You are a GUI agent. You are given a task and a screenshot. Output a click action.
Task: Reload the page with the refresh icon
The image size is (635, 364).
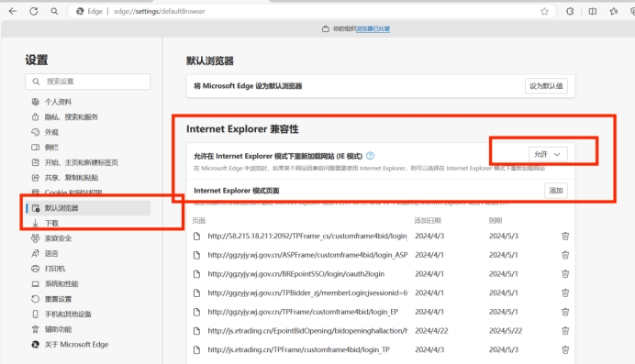(x=34, y=11)
